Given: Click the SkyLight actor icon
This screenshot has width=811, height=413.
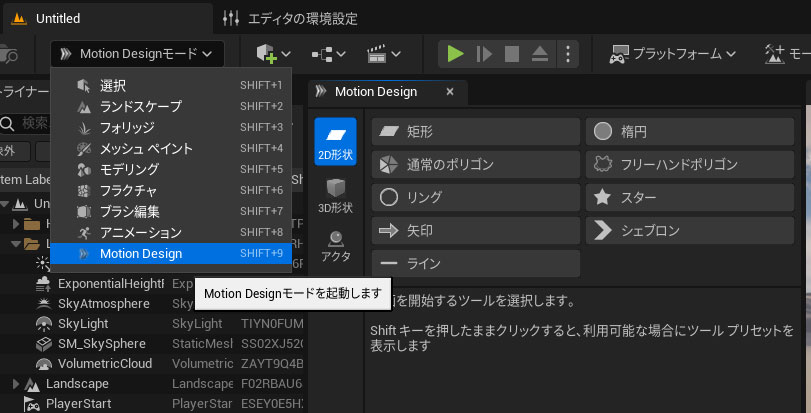Looking at the screenshot, I should [x=43, y=324].
